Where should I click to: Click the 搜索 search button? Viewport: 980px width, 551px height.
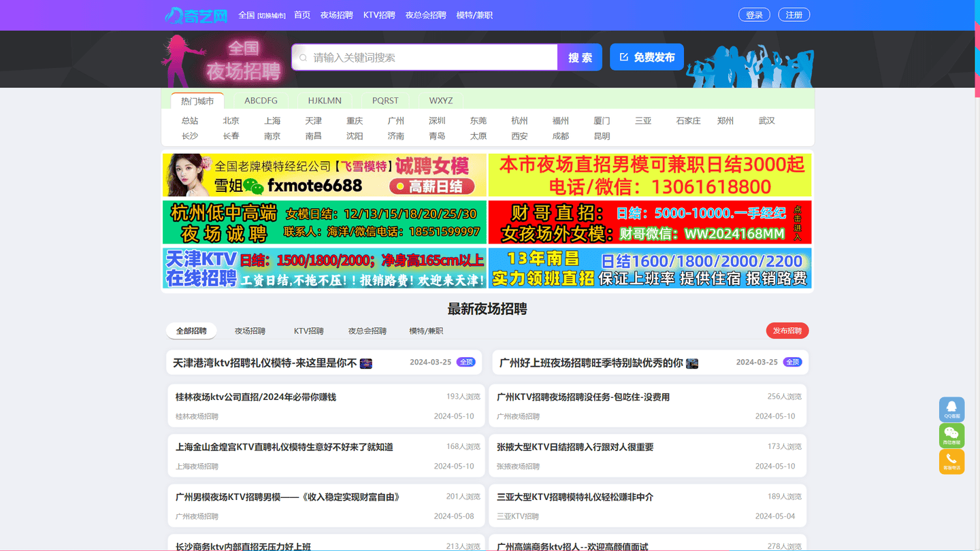(580, 57)
